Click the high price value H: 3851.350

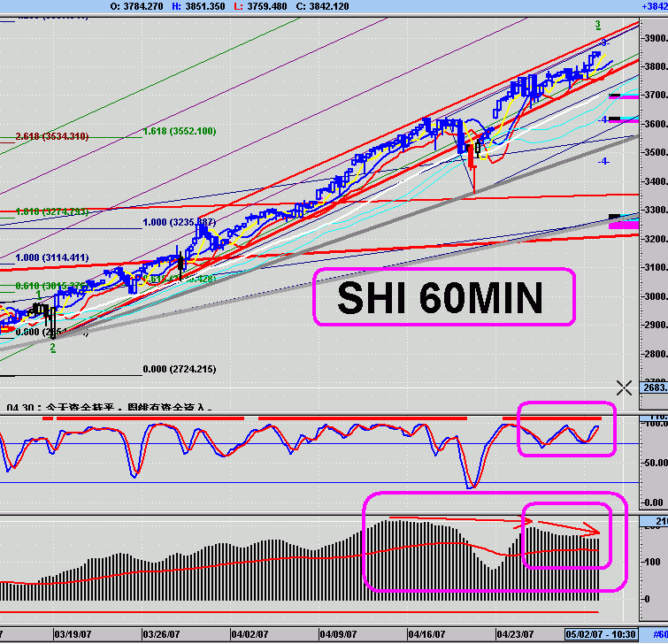[x=198, y=6]
